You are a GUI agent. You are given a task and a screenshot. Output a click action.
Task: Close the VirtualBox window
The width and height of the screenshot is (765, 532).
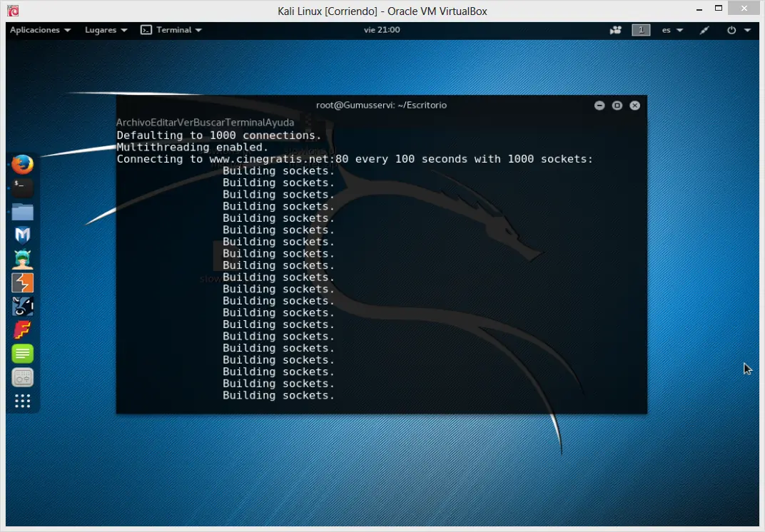(x=744, y=9)
